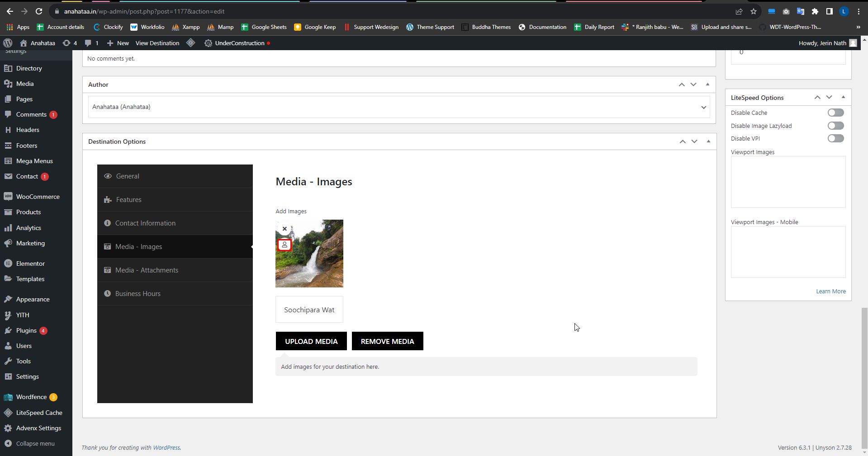Bookmark this page with star icon
868x456 pixels.
click(x=754, y=11)
